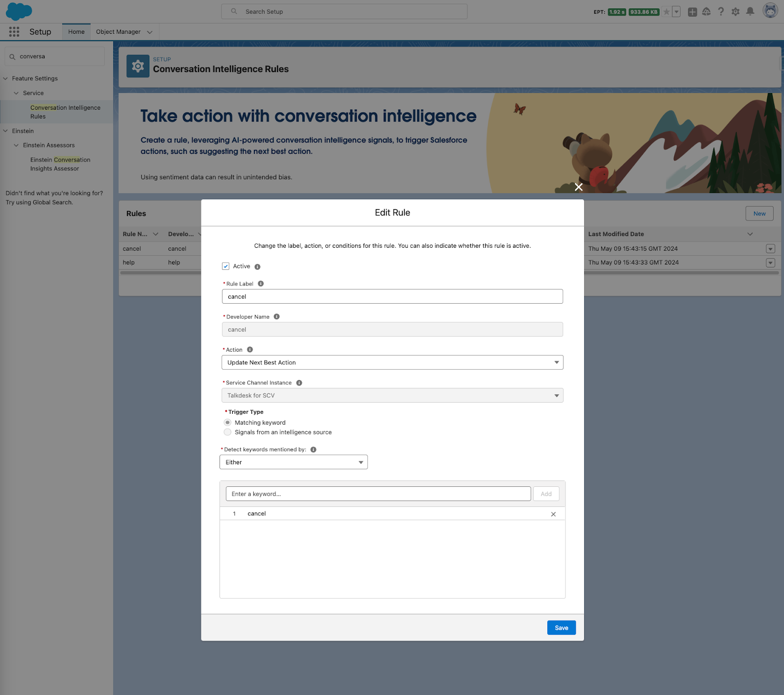Go to the Home tab
The width and height of the screenshot is (784, 695).
point(76,32)
